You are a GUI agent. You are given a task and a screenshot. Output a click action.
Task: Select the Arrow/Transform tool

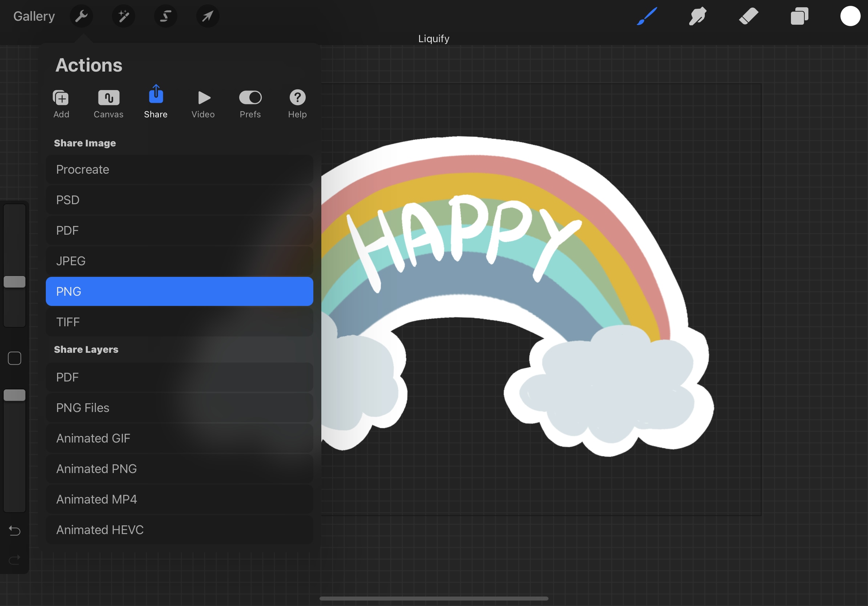(x=208, y=16)
